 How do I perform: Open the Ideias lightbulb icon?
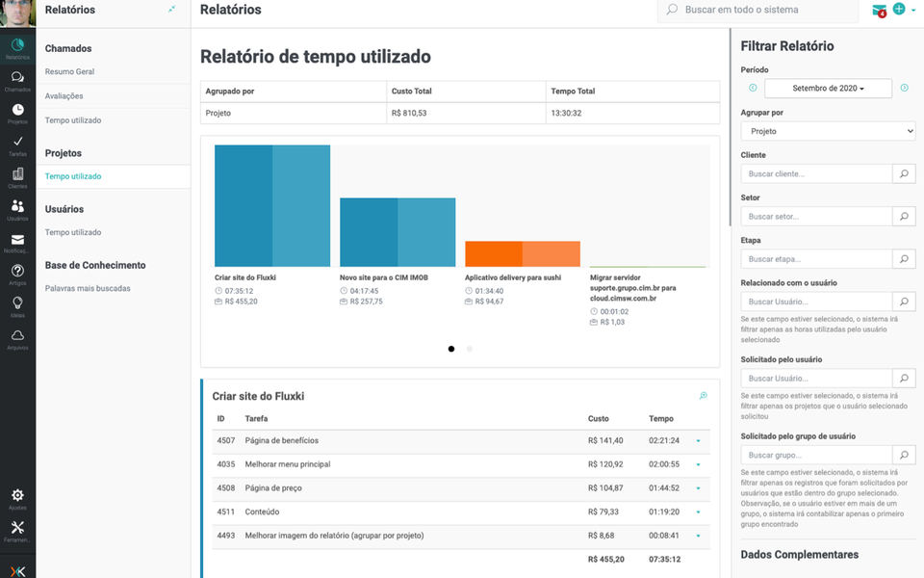click(x=17, y=306)
